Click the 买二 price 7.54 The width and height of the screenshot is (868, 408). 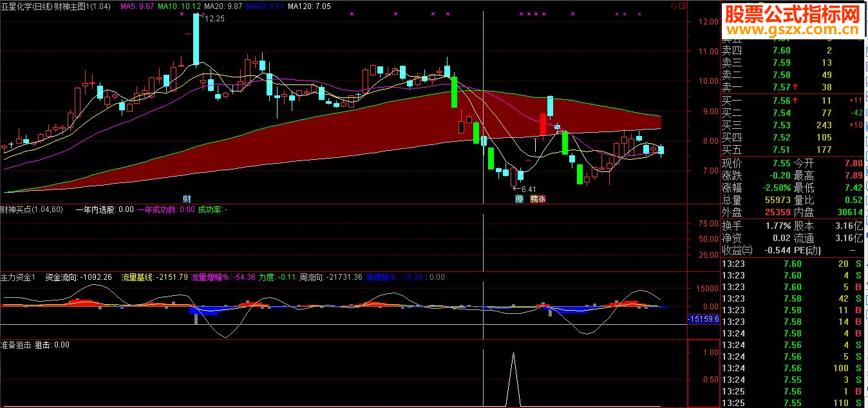point(781,113)
